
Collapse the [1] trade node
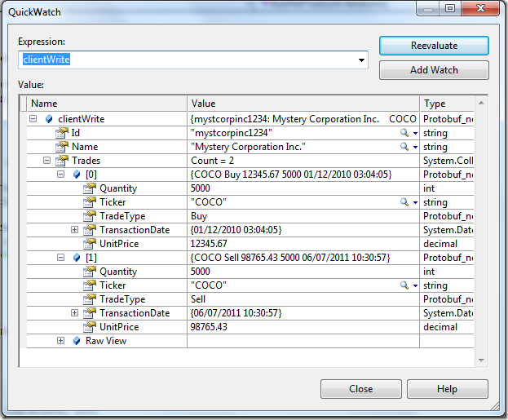[x=60, y=258]
